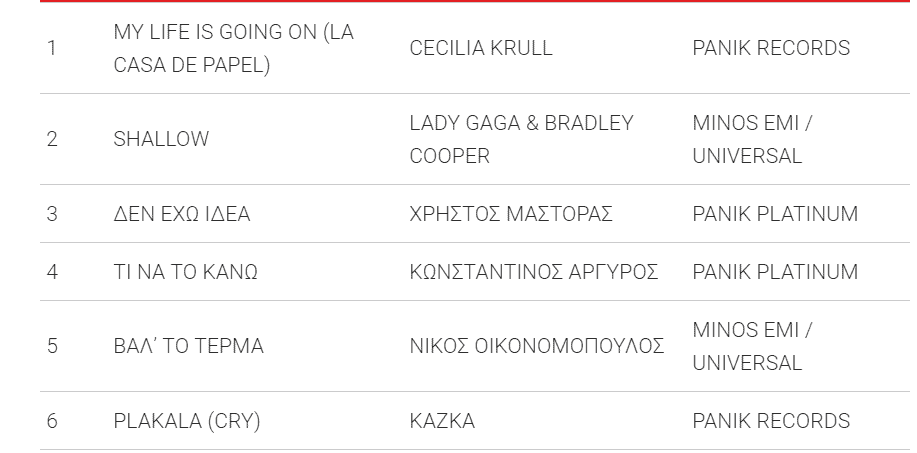
Task: Click chart position number 6
Action: tap(51, 421)
